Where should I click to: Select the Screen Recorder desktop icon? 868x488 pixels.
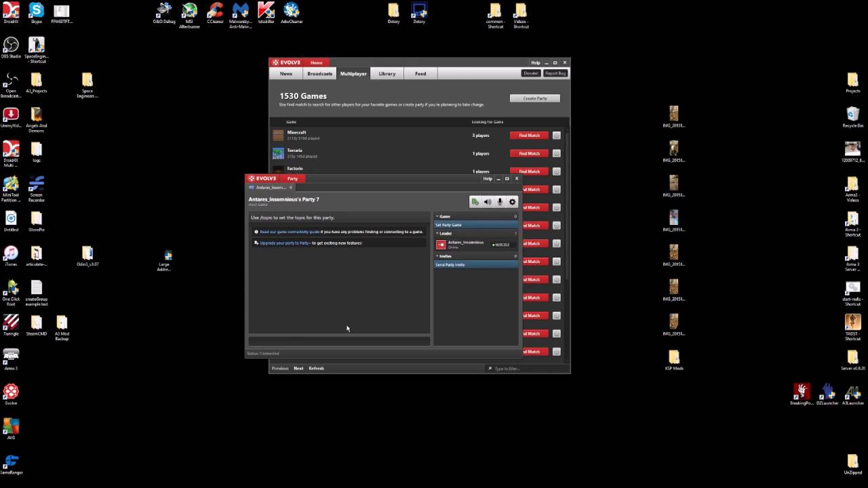(x=36, y=189)
